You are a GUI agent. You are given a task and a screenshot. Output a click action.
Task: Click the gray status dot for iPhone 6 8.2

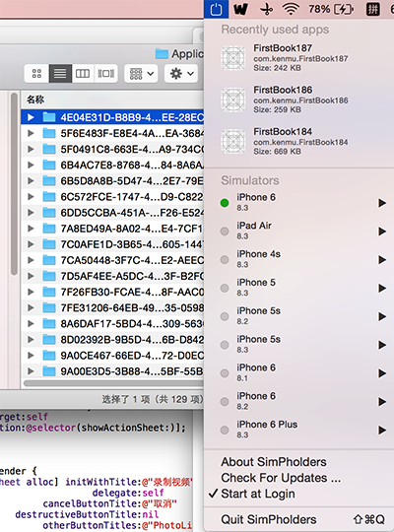coord(225,402)
